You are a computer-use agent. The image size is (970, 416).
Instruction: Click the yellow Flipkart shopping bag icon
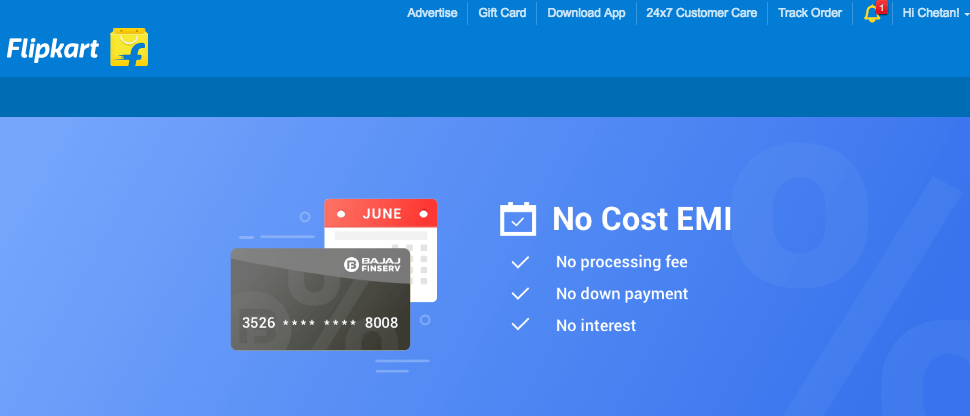(129, 47)
